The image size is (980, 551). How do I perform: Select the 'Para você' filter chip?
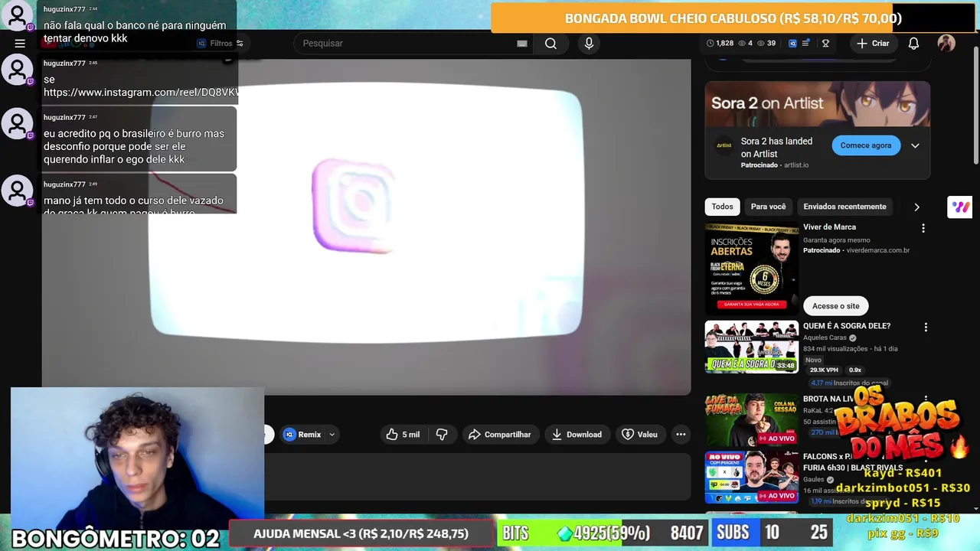click(x=768, y=207)
